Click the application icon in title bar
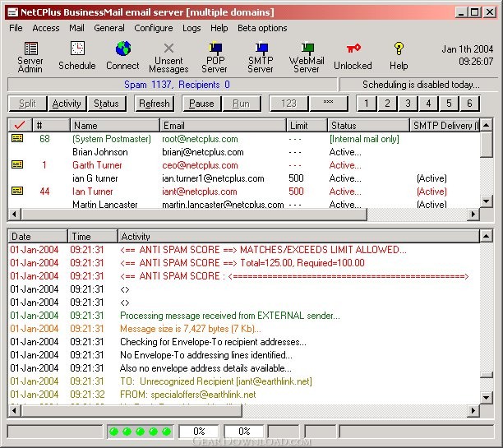 click(x=13, y=12)
